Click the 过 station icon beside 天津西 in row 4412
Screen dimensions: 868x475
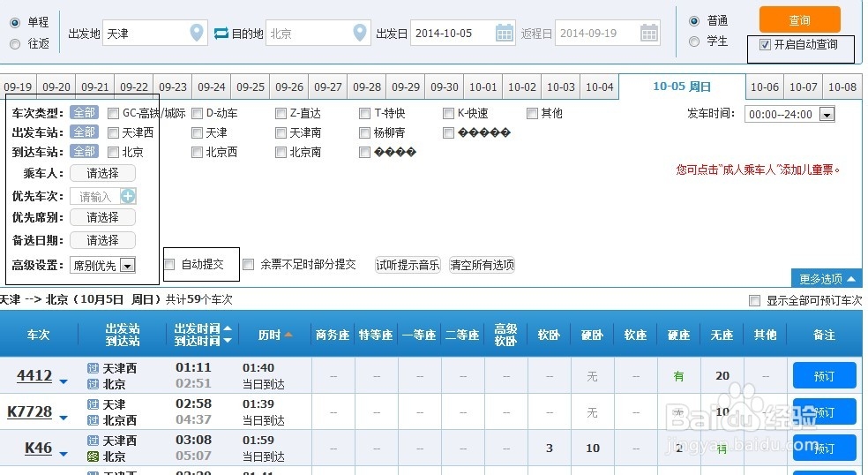tap(93, 368)
